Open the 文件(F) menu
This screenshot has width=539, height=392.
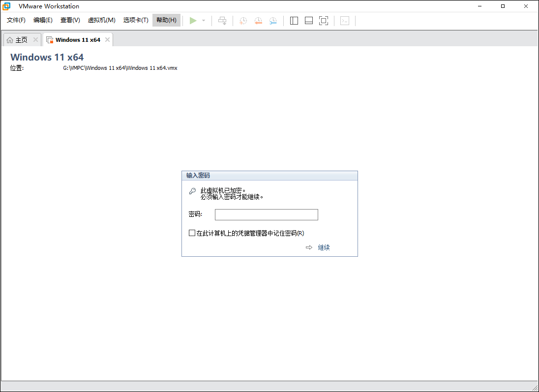[x=16, y=20]
